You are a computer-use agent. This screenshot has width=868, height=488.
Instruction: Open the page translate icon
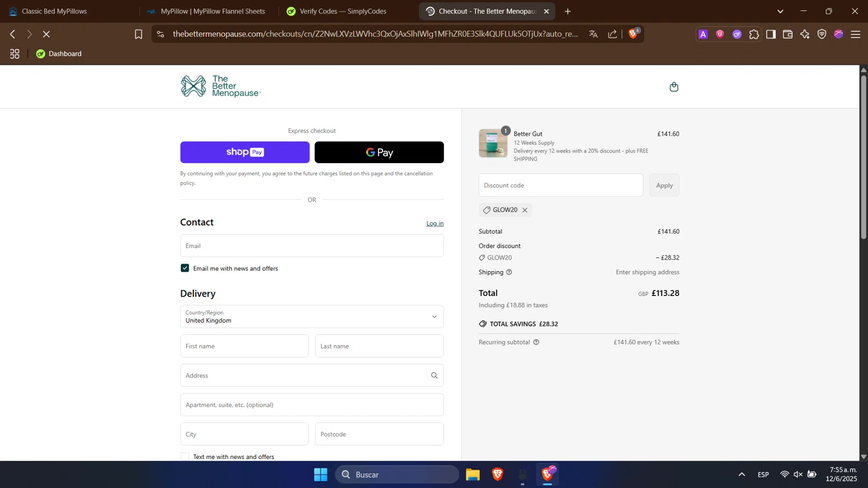coord(593,34)
